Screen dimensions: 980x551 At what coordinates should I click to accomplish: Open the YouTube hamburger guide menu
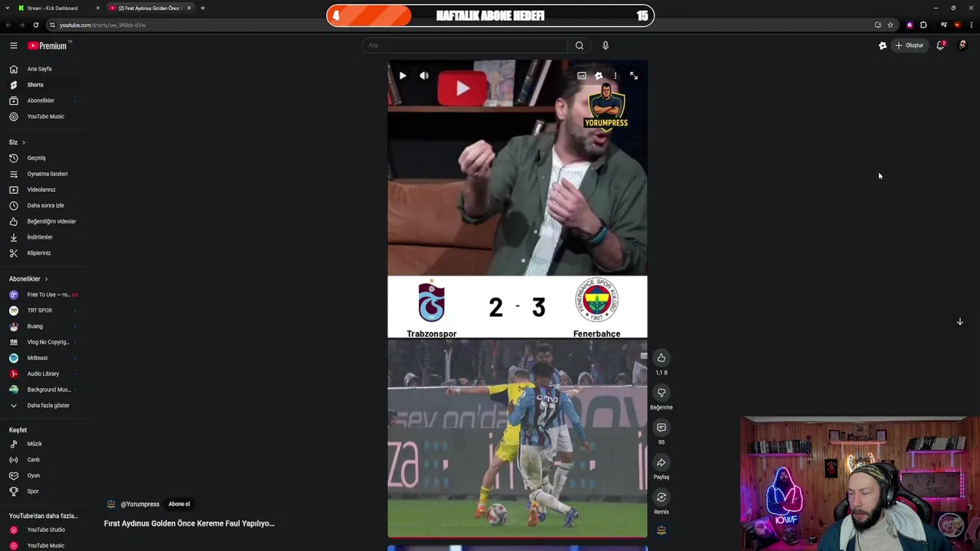[13, 46]
